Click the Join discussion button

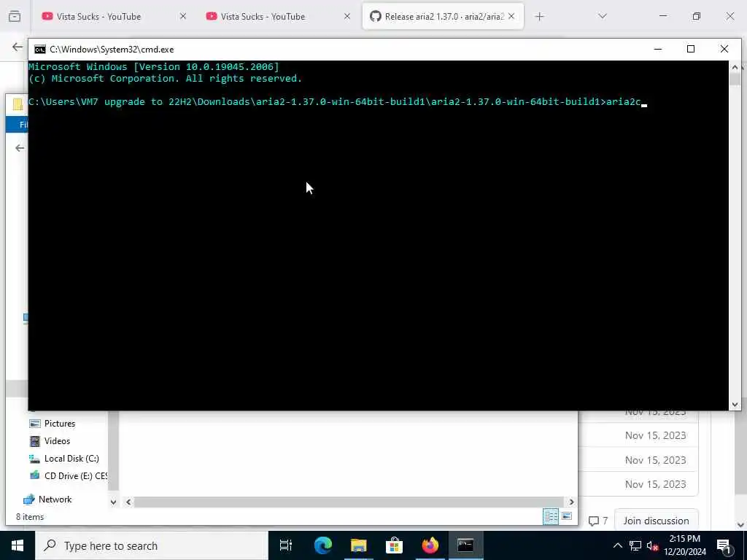[x=656, y=521]
